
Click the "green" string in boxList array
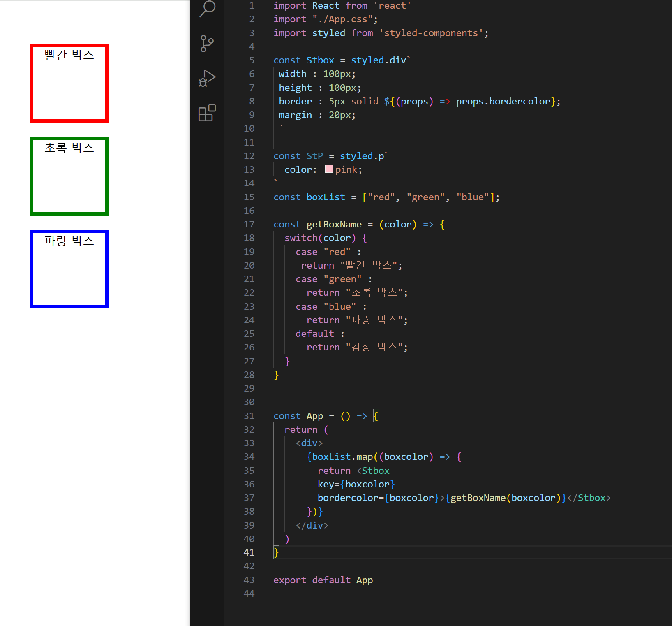(425, 197)
